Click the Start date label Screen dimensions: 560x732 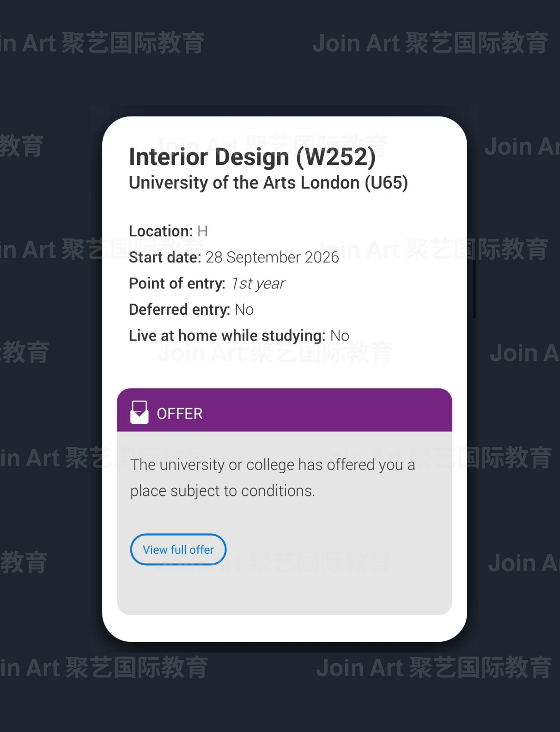pos(165,257)
